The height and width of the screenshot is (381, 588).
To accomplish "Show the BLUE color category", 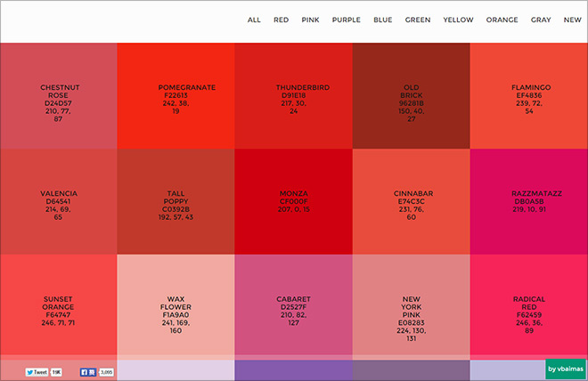I will coord(382,20).
